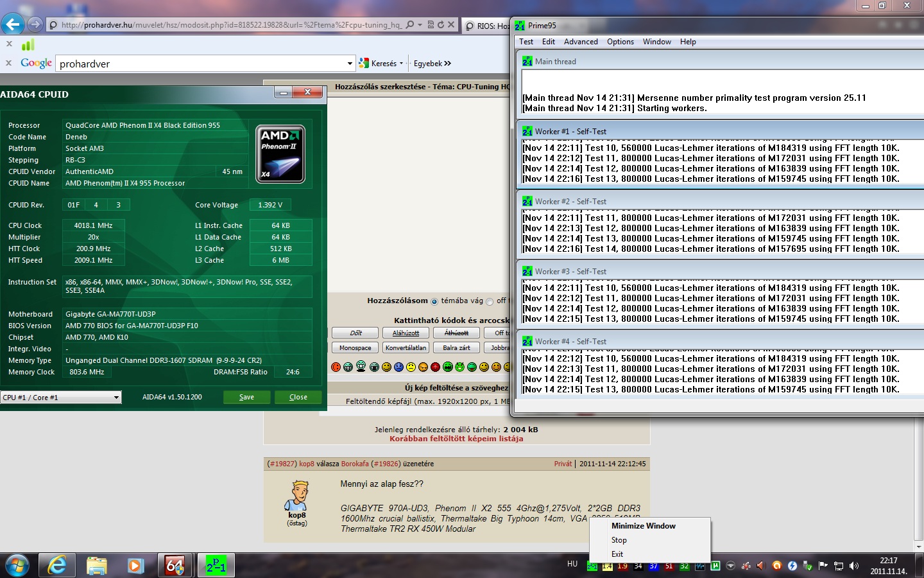Screen dimensions: 924x578
Task: Switch to the RIOS browser tab
Action: pyautogui.click(x=486, y=26)
